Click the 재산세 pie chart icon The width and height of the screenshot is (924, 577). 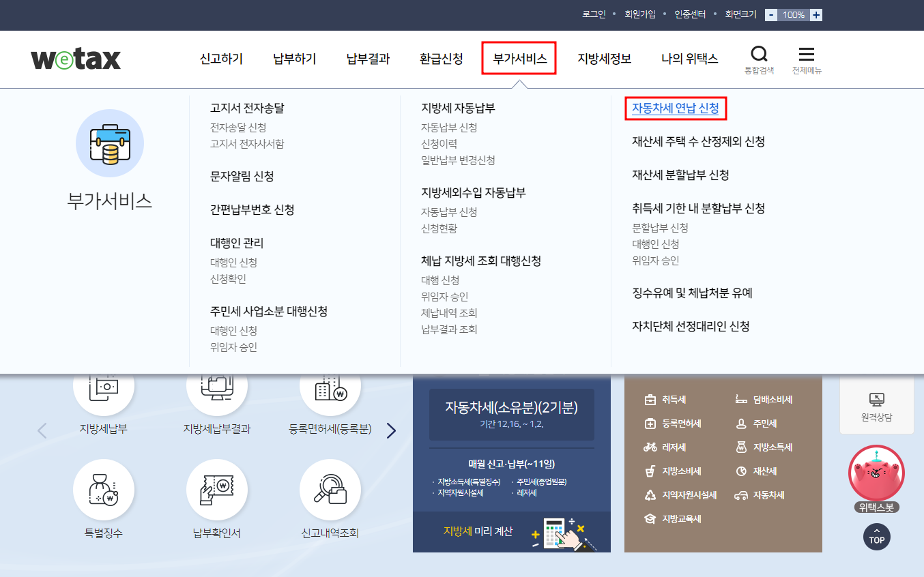tap(740, 471)
